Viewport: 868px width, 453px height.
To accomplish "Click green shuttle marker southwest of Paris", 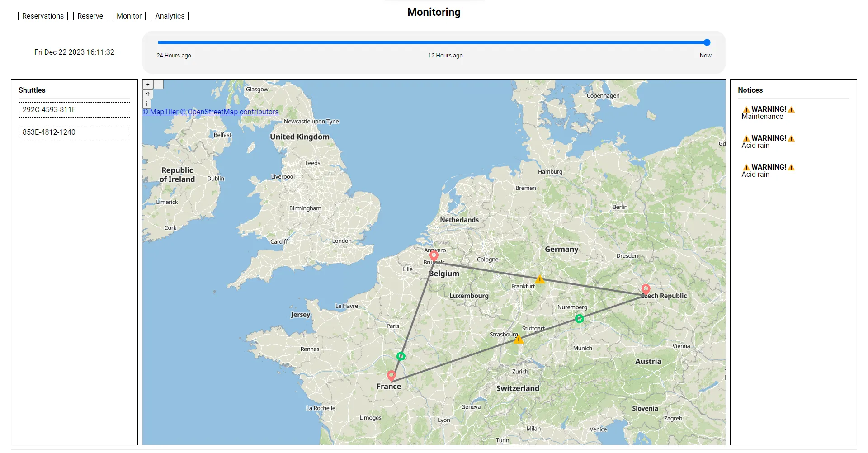I will [401, 356].
